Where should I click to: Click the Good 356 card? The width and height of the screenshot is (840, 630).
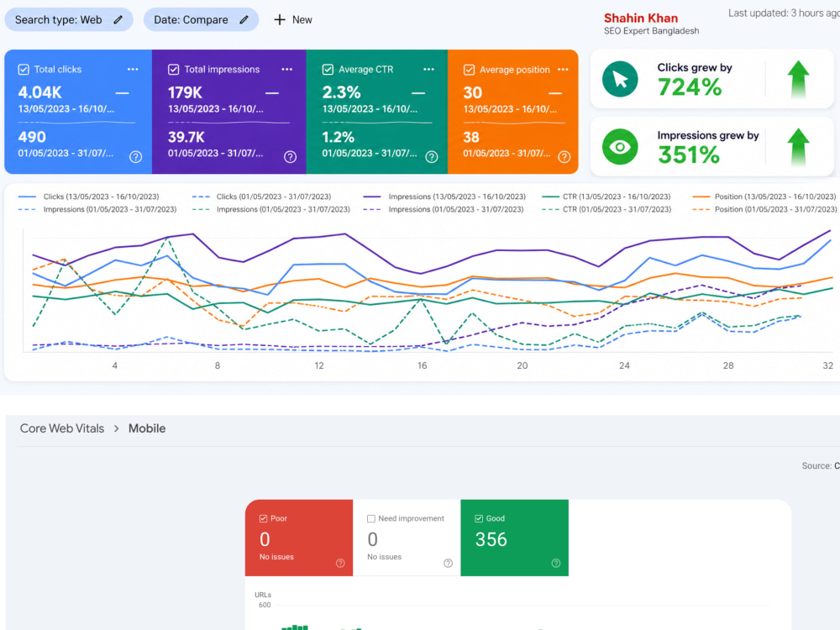514,538
